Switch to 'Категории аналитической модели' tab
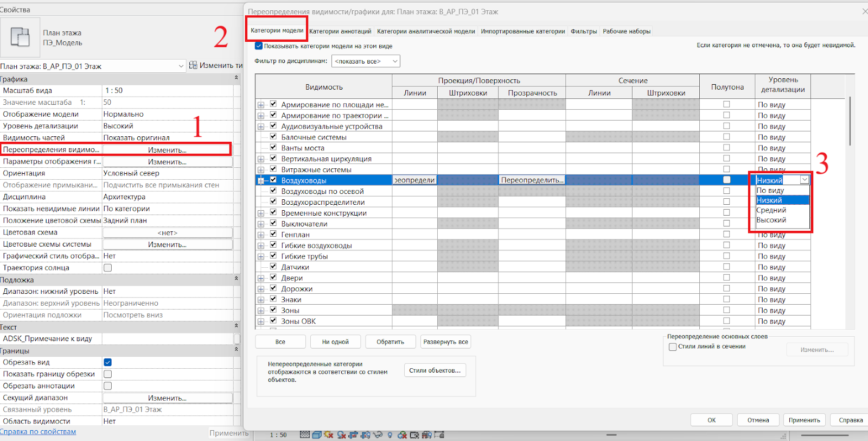Image resolution: width=868 pixels, height=441 pixels. coord(426,31)
